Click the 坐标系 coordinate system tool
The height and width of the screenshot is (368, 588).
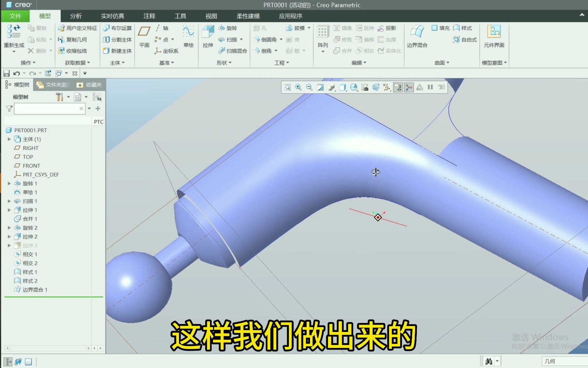(x=166, y=51)
